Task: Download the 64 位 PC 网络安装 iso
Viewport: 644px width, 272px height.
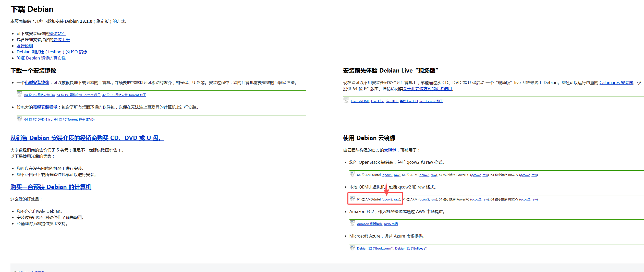Action: [x=40, y=95]
